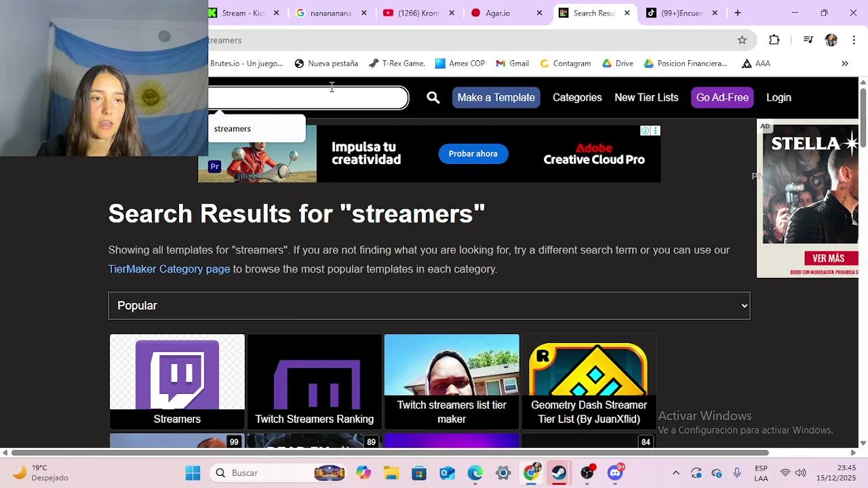Open the Chrome extensions puzzle icon
This screenshot has height=488, width=868.
[774, 40]
